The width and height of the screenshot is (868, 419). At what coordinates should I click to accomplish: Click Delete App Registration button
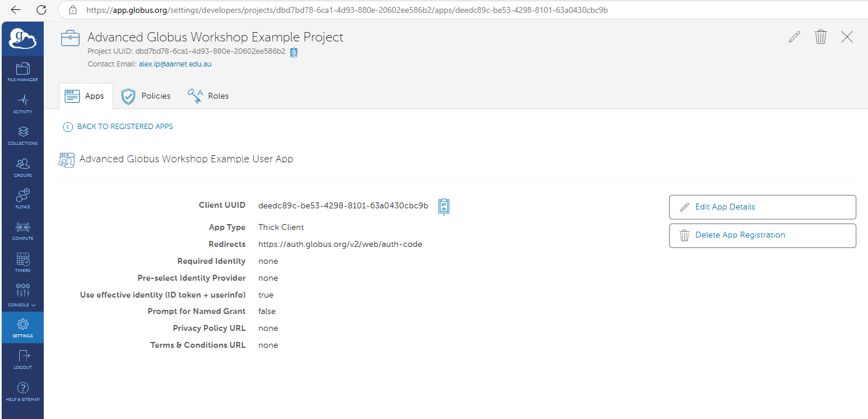click(x=762, y=235)
